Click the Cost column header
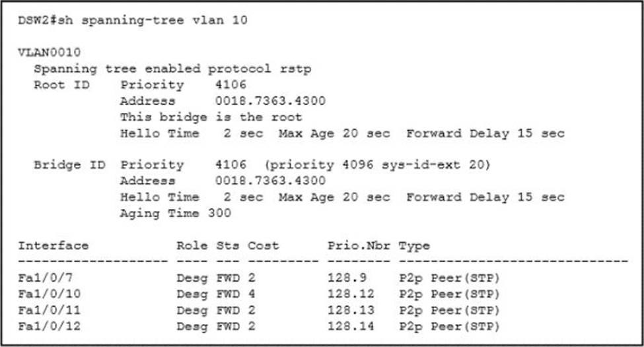 (x=263, y=245)
